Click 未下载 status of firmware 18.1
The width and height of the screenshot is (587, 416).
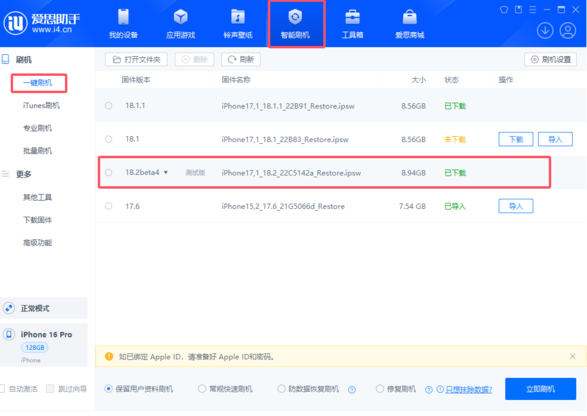[x=455, y=140]
